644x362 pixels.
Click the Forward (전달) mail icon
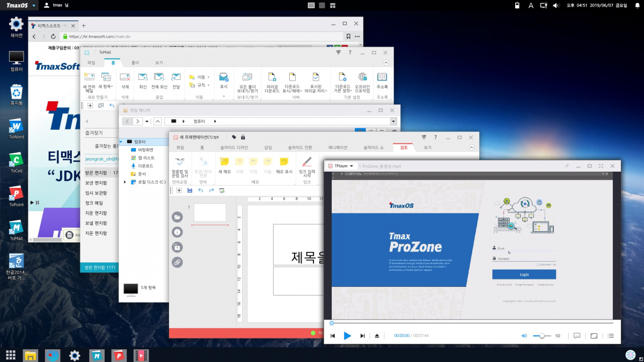[176, 80]
